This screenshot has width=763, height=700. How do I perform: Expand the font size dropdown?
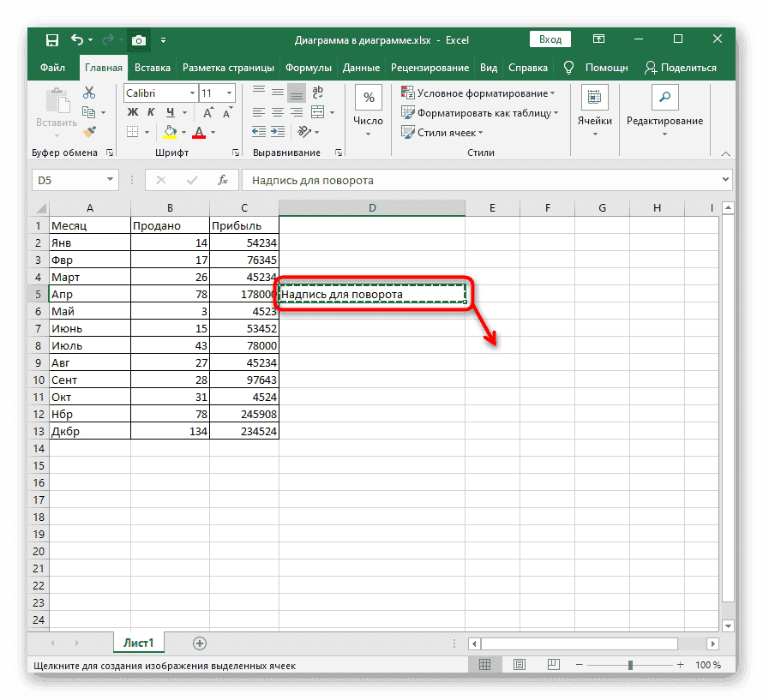(229, 93)
